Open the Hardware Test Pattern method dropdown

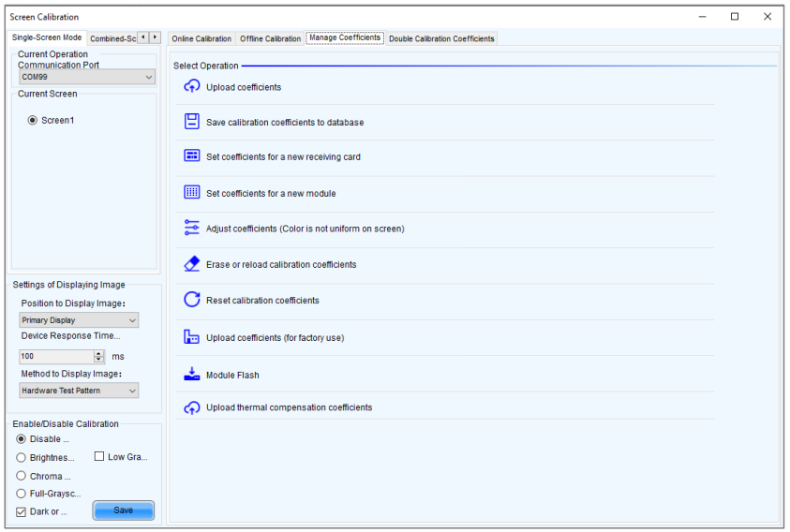(x=79, y=391)
